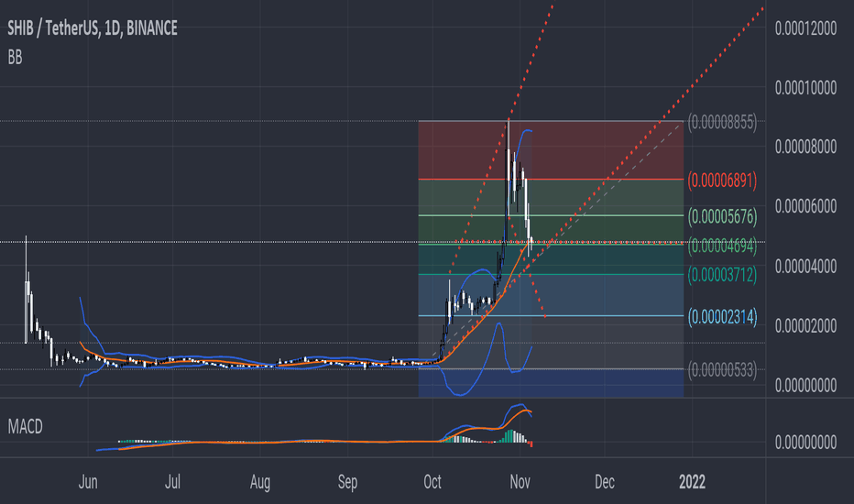Click Nov on time axis
This screenshot has height=504, width=854.
[x=520, y=482]
